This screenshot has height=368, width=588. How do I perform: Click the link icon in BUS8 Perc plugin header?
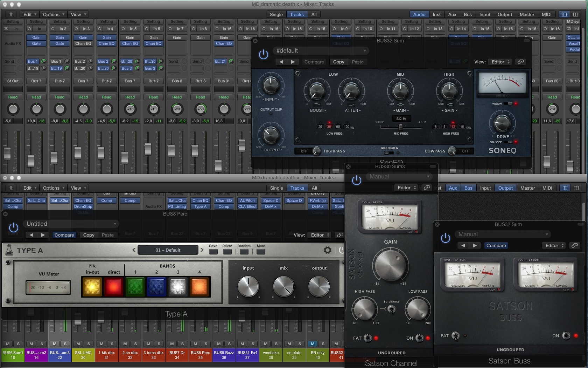tap(340, 235)
